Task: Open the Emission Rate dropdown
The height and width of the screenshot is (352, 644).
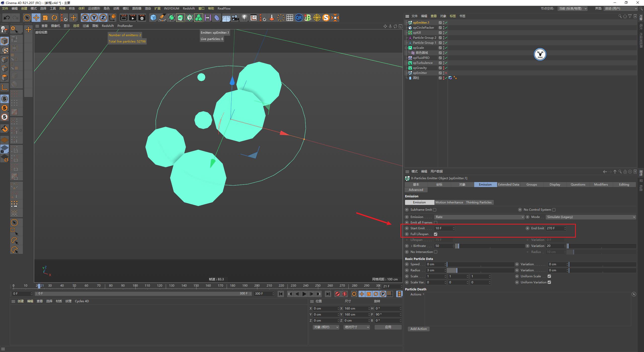Action: (x=479, y=217)
